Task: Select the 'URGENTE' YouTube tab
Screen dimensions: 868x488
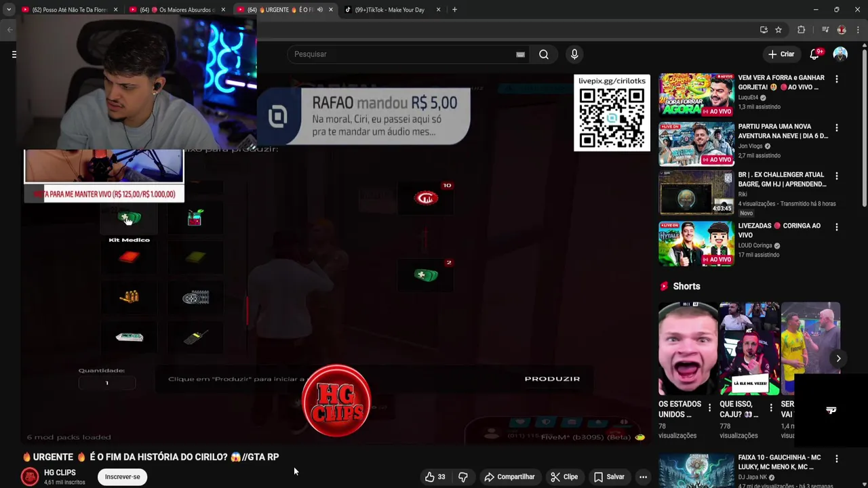Action: coord(285,9)
